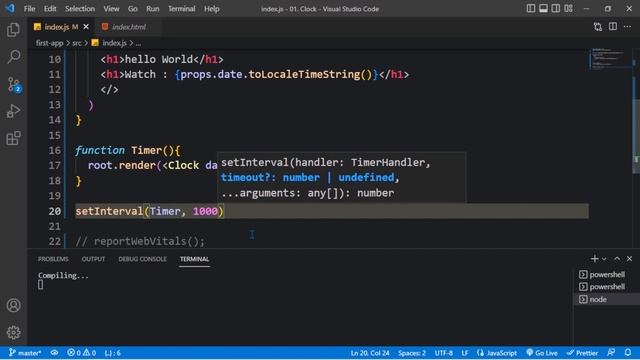Open feedback icon in status bar
The image size is (640, 360).
click(x=611, y=353)
